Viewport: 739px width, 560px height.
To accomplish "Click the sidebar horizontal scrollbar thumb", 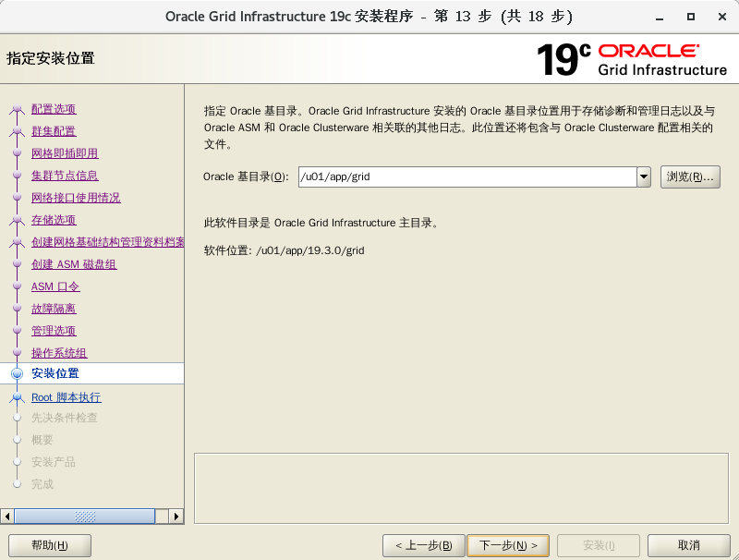I will 85,517.
